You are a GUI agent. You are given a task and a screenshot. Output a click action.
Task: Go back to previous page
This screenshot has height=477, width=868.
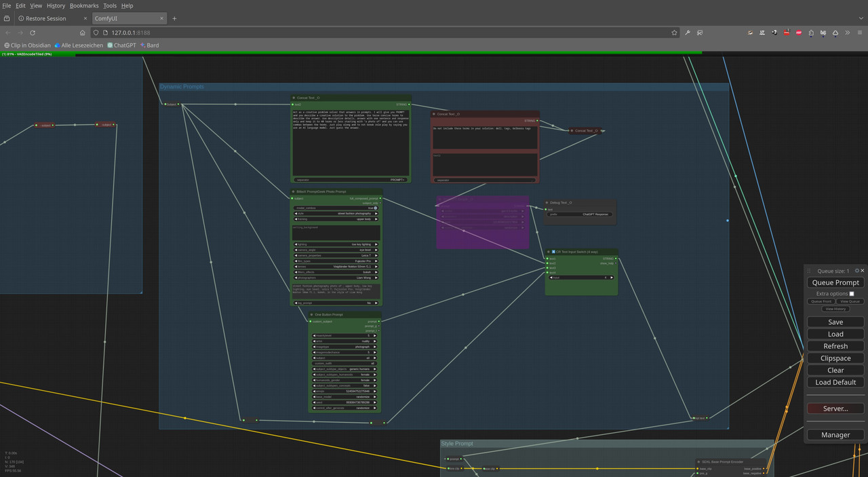(x=8, y=33)
